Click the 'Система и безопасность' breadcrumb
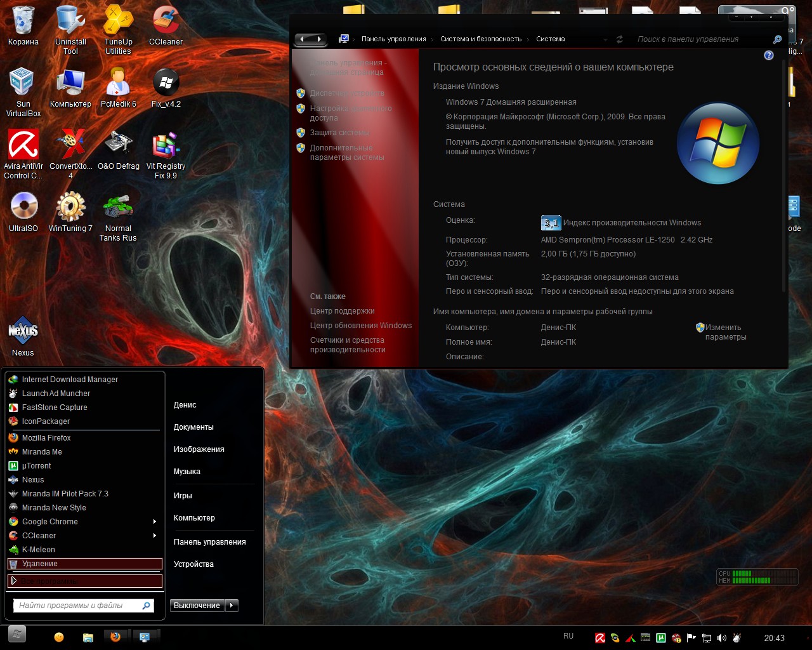 click(480, 39)
